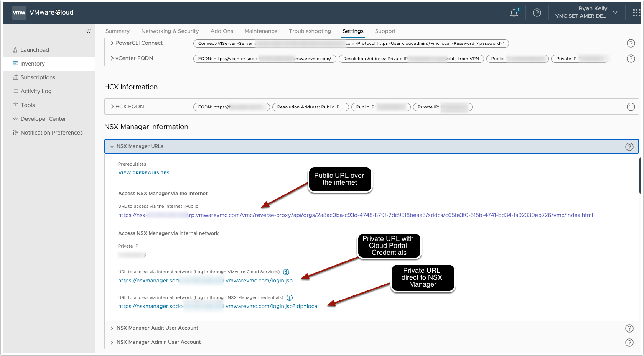Click the Inventory list icon
The width and height of the screenshot is (644, 356).
pyautogui.click(x=15, y=64)
